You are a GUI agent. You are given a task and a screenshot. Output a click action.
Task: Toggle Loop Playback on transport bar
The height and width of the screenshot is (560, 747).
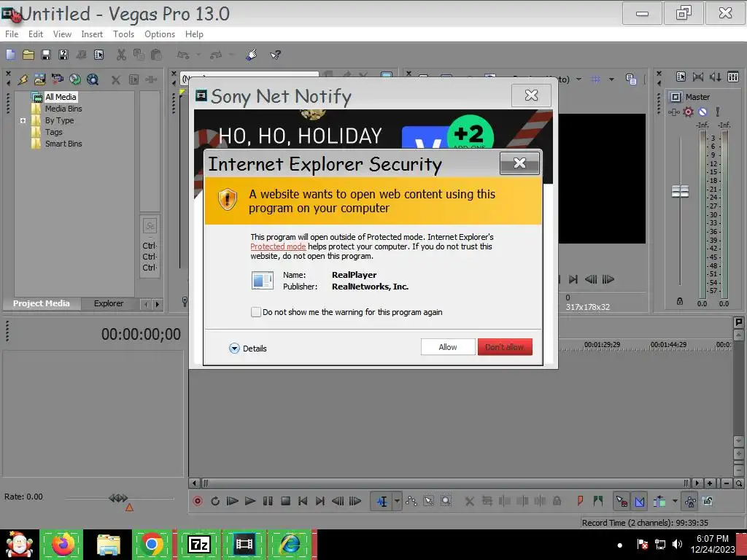[215, 501]
